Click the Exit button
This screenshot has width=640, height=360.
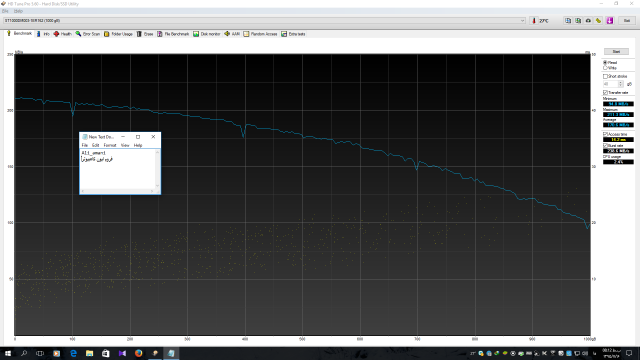coord(627,20)
